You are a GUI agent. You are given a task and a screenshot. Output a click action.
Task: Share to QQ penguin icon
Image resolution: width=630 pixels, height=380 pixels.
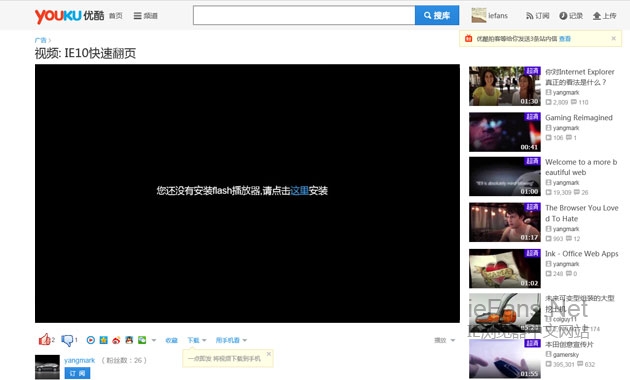[129, 340]
